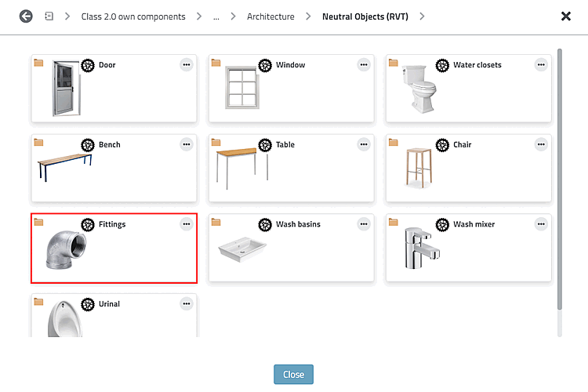Expand chevron after Neutral Objects (RVT)
This screenshot has height=392, width=588.
423,16
